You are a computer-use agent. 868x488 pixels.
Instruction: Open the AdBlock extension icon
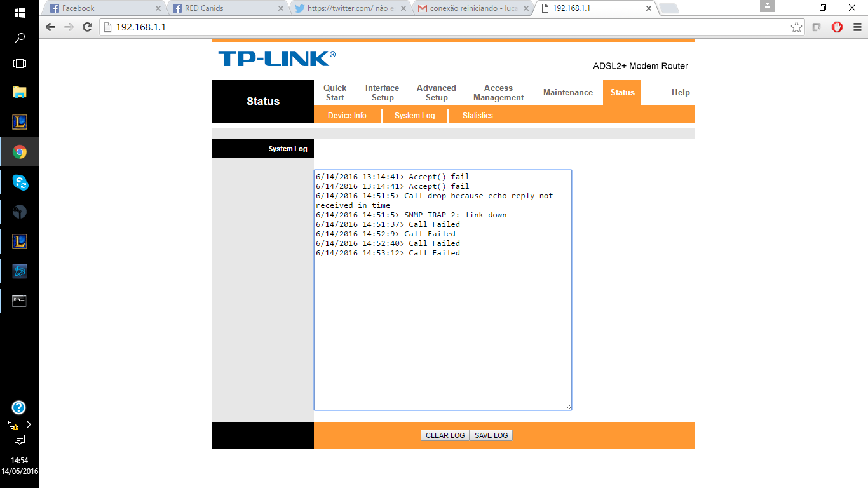point(837,27)
